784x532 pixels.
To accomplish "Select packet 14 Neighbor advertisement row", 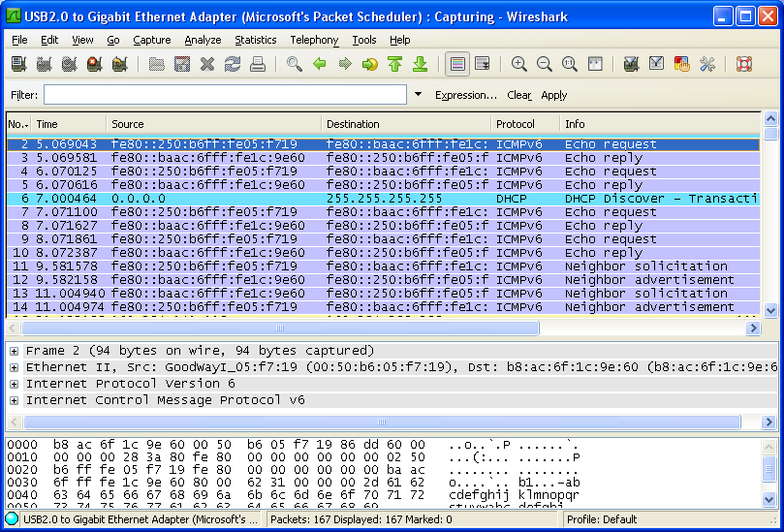I will point(383,307).
